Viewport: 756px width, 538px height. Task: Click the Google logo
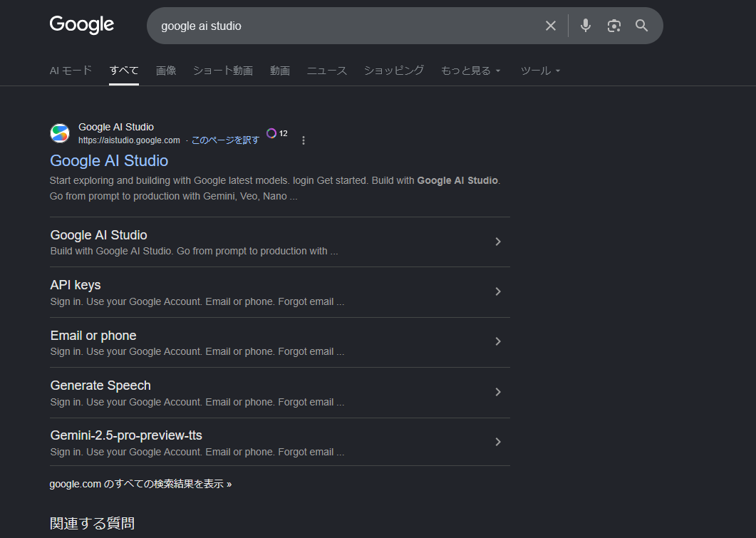point(81,25)
